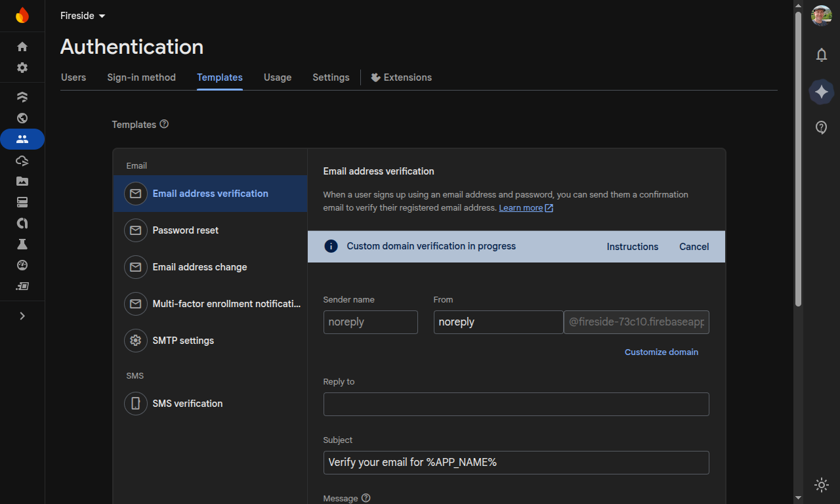Open SMTP settings in template list
Image resolution: width=840 pixels, height=504 pixels.
click(183, 341)
